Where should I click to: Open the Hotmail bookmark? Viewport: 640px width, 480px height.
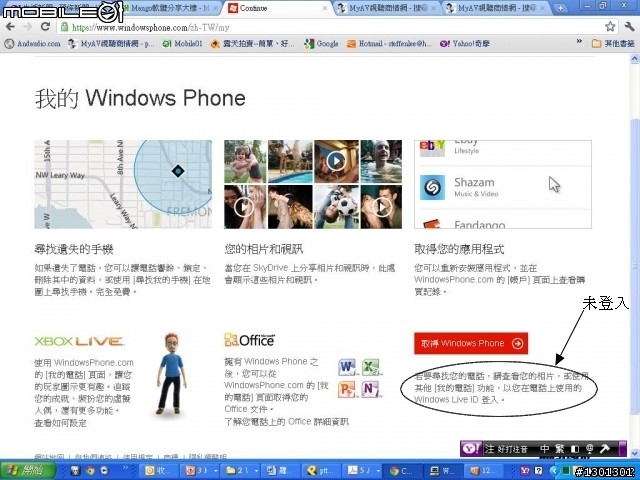coord(389,44)
